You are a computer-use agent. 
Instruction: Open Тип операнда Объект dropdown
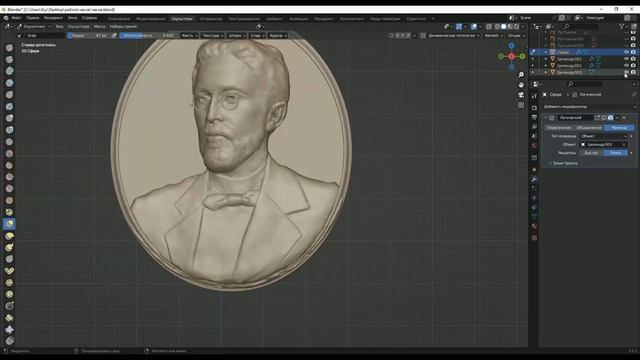604,136
